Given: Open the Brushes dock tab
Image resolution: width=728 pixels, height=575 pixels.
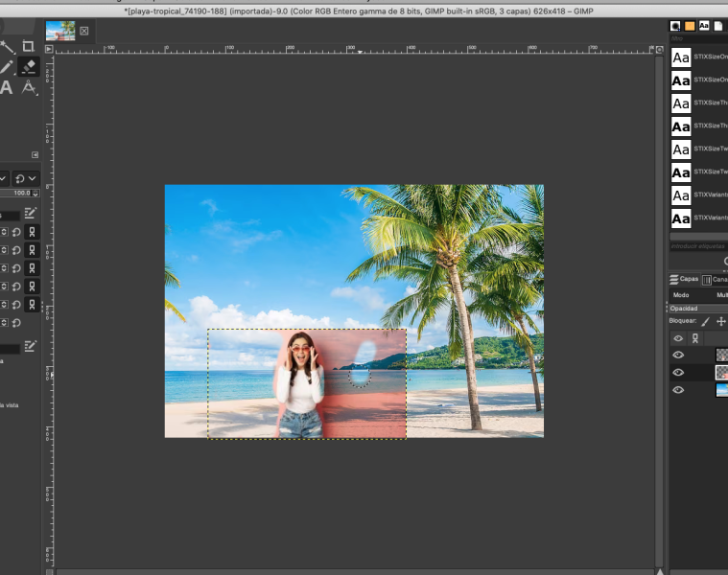Looking at the screenshot, I should pyautogui.click(x=676, y=26).
